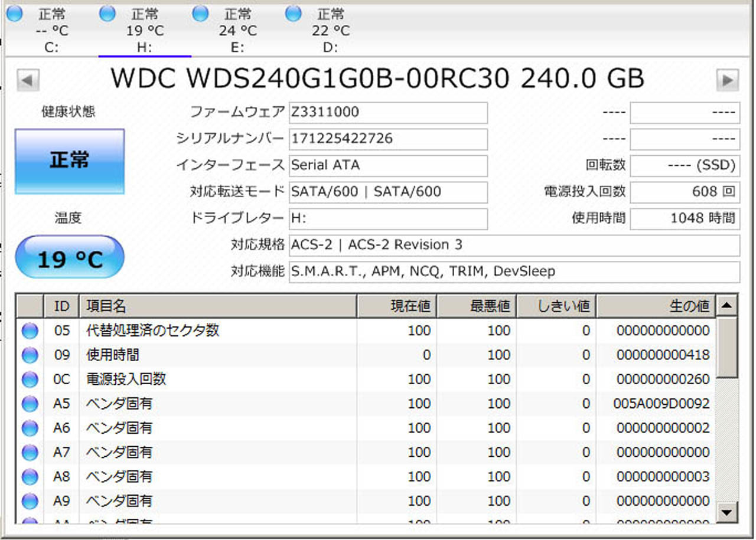
Task: Sort by 現在値 column header
Action: [397, 306]
